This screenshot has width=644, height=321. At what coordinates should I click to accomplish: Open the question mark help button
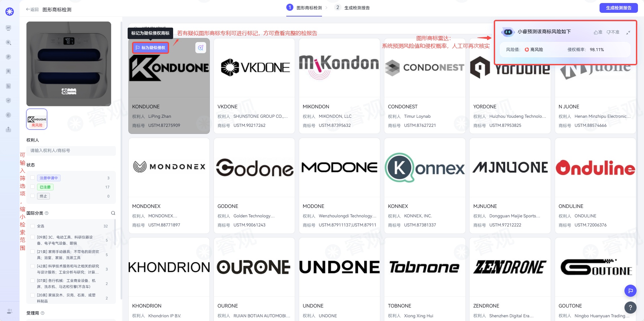click(x=630, y=307)
